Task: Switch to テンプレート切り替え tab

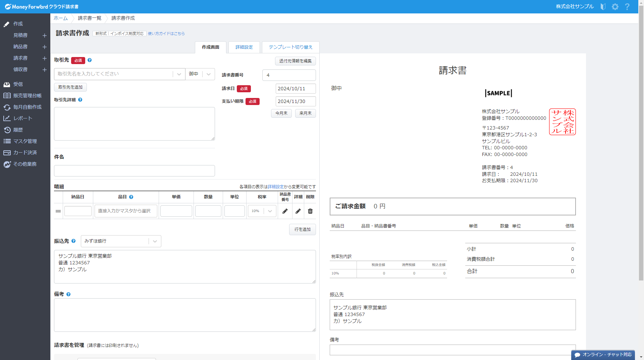Action: 290,47
